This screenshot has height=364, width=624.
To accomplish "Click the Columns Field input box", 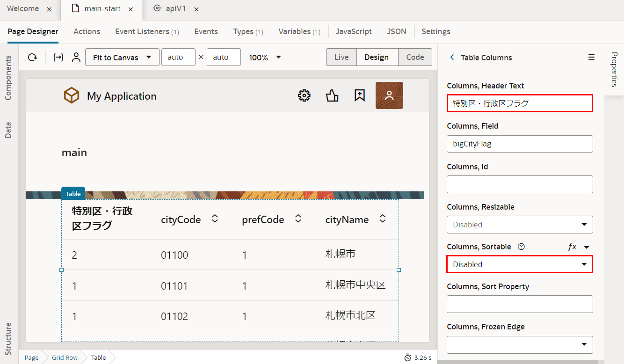I will (519, 144).
